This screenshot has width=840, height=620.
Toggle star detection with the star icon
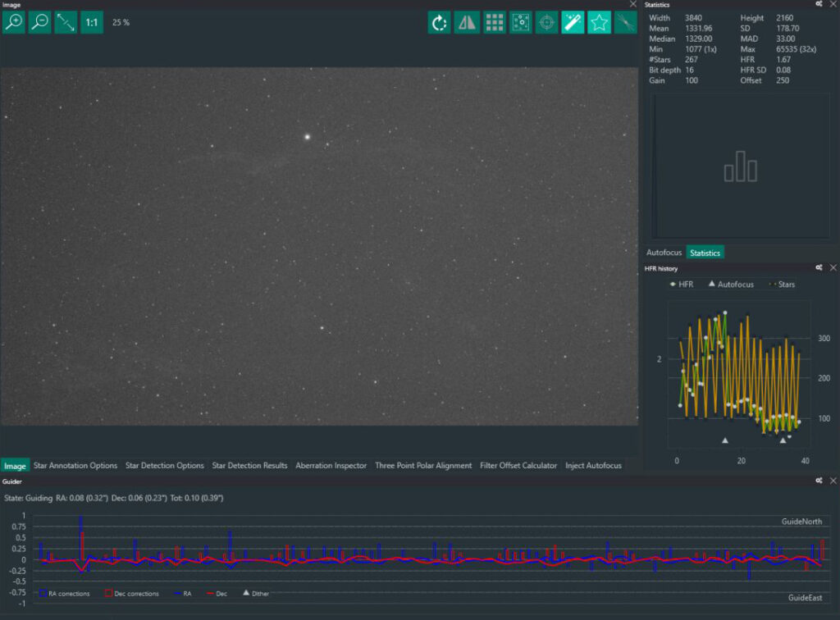tap(599, 22)
